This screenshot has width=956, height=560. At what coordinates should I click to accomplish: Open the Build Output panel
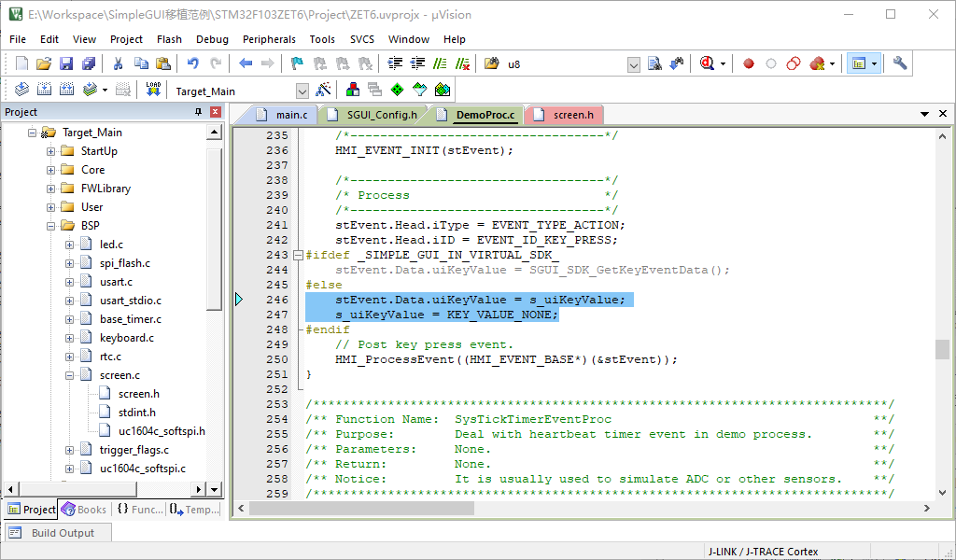tap(59, 533)
